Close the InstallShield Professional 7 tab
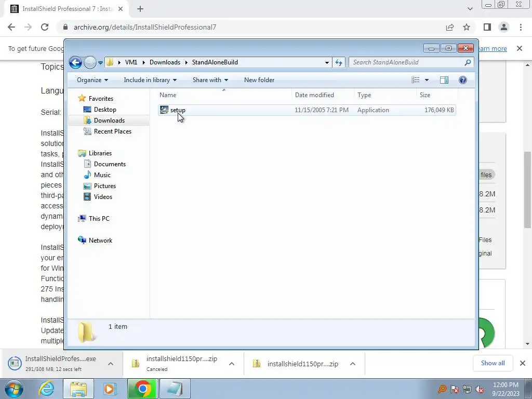 coord(121,9)
